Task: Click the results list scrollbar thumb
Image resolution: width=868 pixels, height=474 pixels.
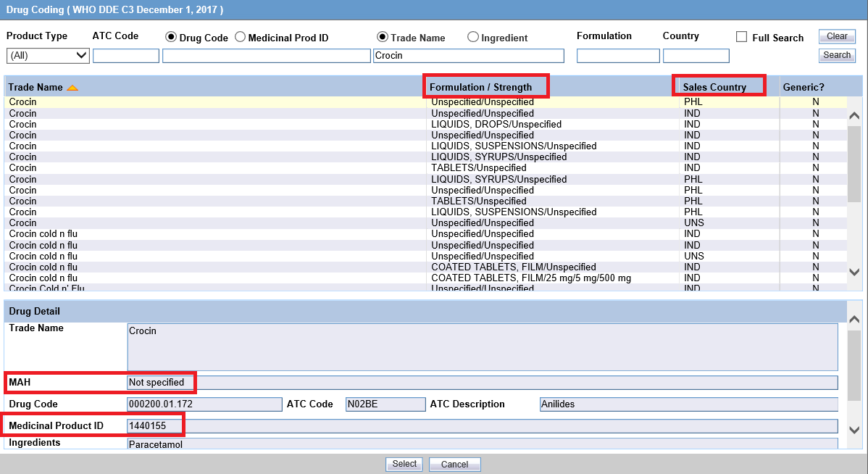Action: pyautogui.click(x=854, y=164)
